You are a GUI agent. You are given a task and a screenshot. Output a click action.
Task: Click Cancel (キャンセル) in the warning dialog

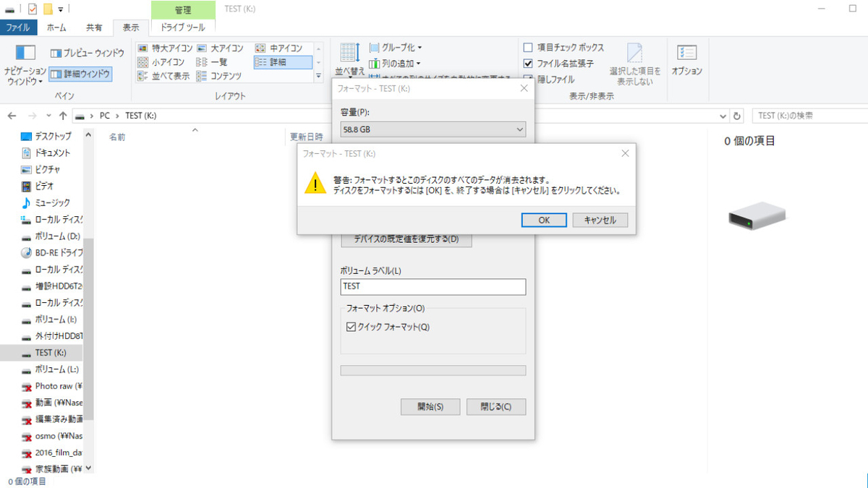coord(600,220)
